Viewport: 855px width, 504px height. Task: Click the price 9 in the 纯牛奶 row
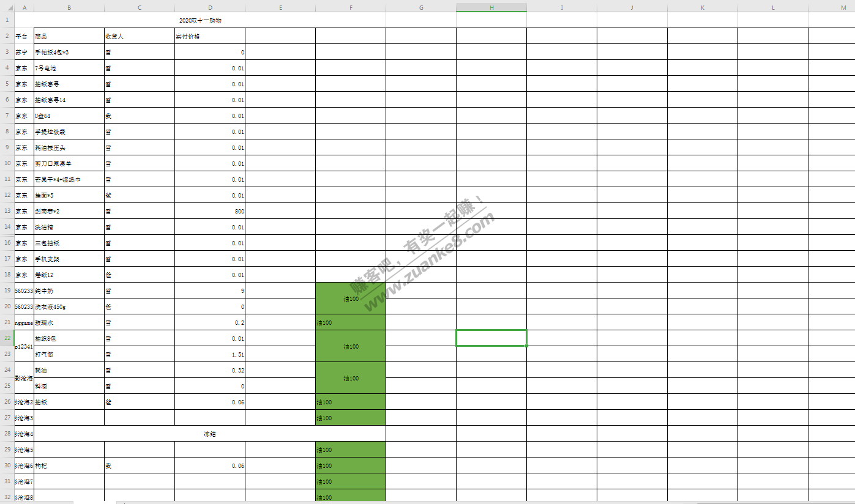coord(210,291)
